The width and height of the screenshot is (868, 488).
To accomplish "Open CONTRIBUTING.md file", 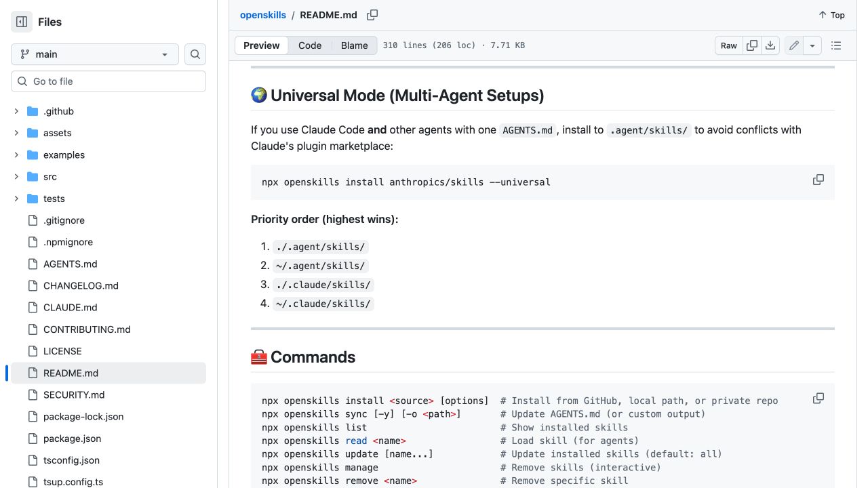I will (87, 329).
